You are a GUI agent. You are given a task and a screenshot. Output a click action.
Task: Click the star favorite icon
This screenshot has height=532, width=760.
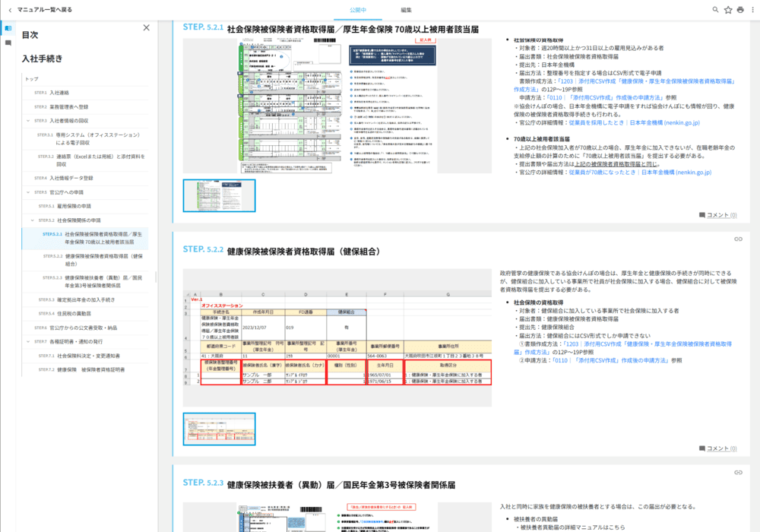coord(727,9)
